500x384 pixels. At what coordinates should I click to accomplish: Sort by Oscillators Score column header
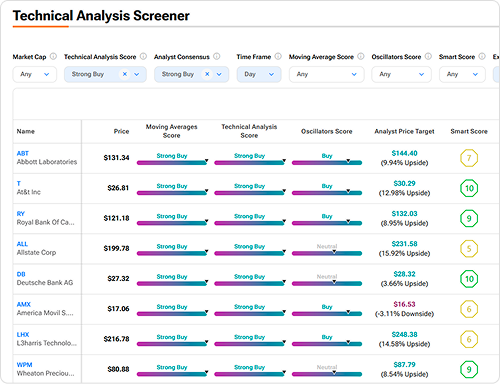pos(327,131)
